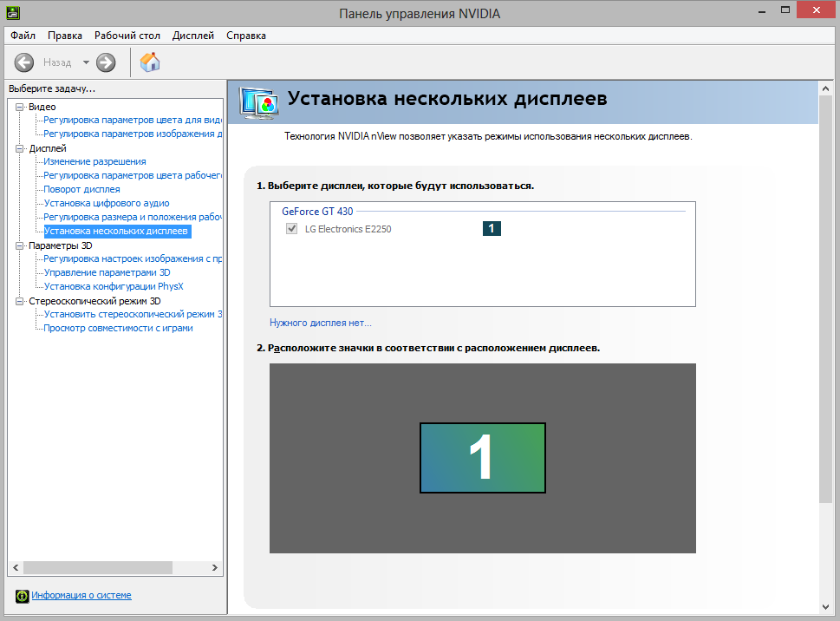The image size is (840, 621).
Task: Select Изменение разрешения task
Action: (x=94, y=162)
